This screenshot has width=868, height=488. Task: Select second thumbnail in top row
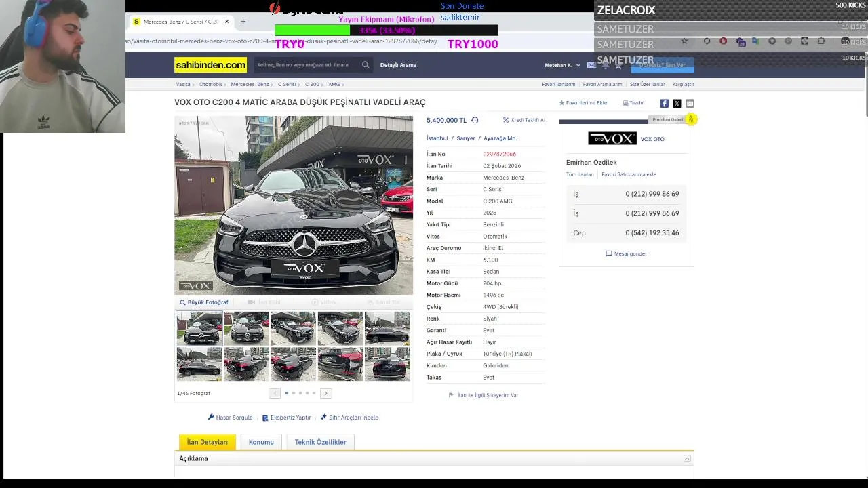pos(246,329)
